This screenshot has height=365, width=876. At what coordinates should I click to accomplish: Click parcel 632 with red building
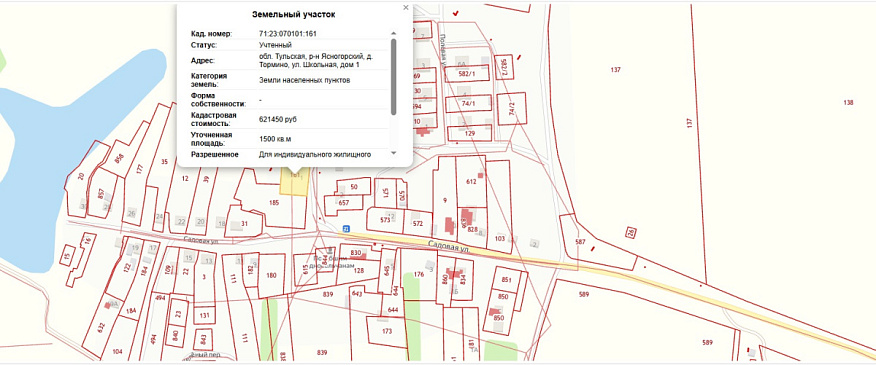101,326
